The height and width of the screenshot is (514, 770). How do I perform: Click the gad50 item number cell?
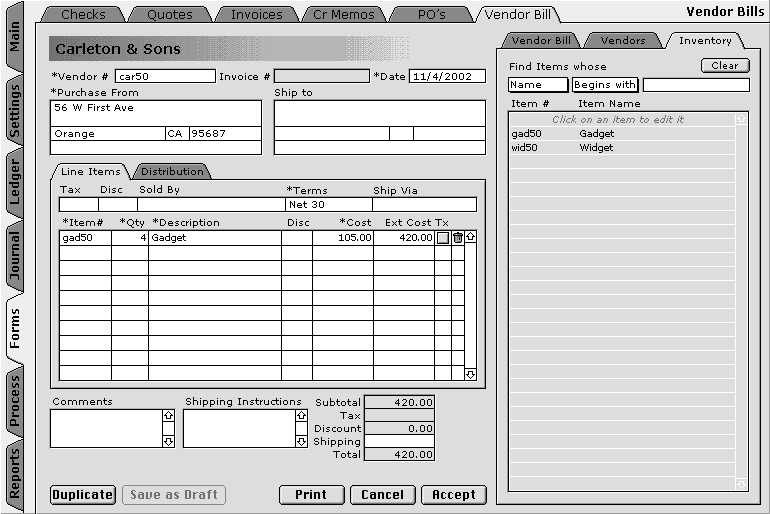pyautogui.click(x=85, y=238)
